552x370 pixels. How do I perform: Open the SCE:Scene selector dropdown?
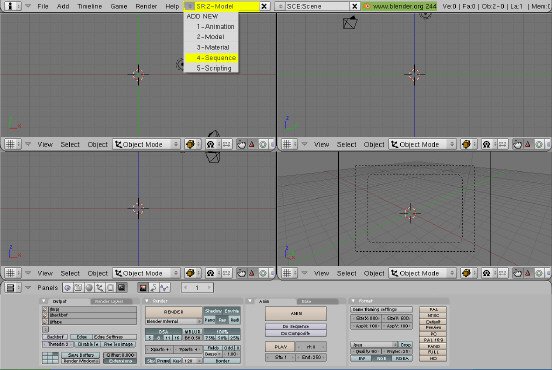[x=280, y=6]
